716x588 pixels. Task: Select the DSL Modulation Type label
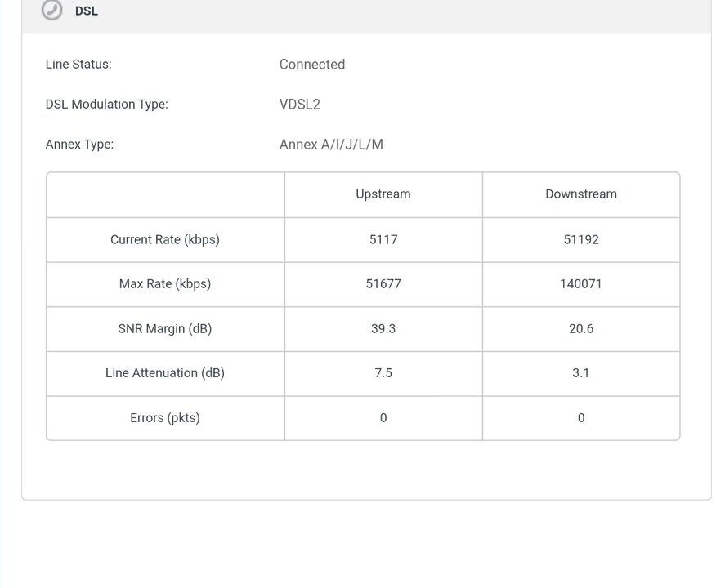click(107, 105)
